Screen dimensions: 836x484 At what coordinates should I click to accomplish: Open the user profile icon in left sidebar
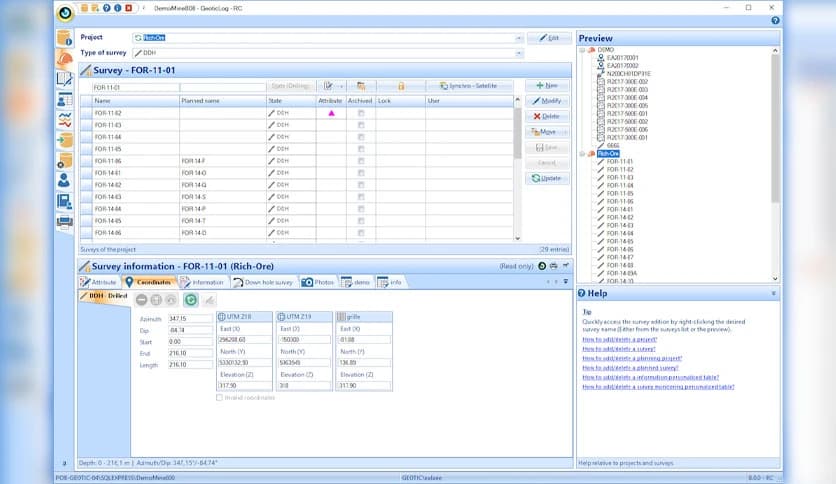(64, 180)
